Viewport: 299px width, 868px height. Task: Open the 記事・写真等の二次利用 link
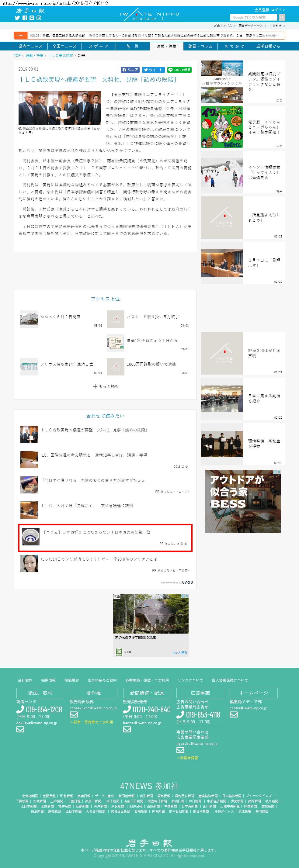coord(91,722)
